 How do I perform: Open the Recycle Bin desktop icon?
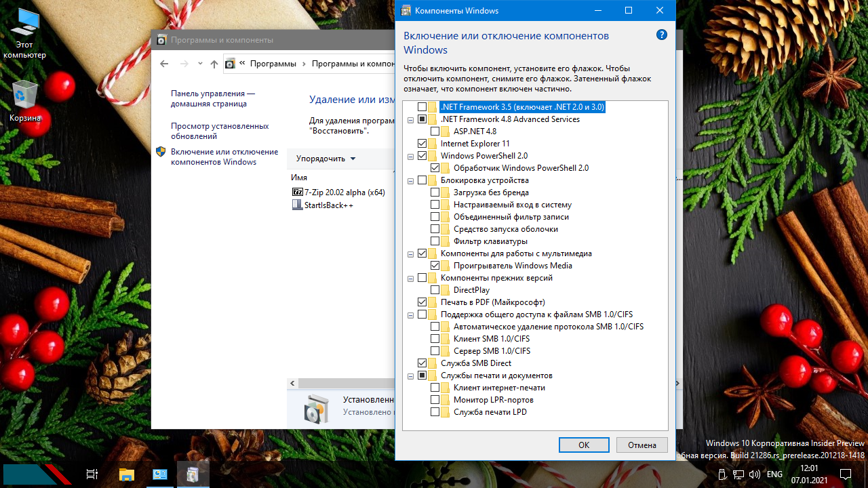coord(25,100)
